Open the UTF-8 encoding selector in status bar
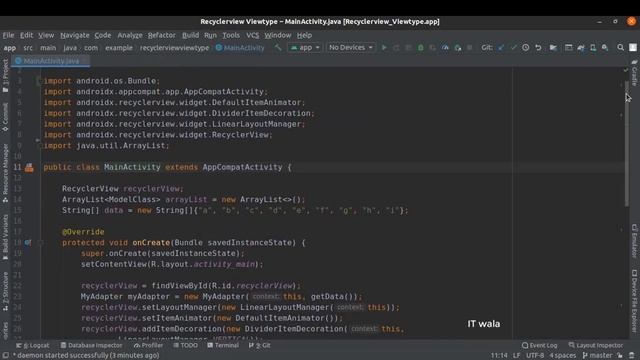This screenshot has width=640, height=360. pos(535,356)
